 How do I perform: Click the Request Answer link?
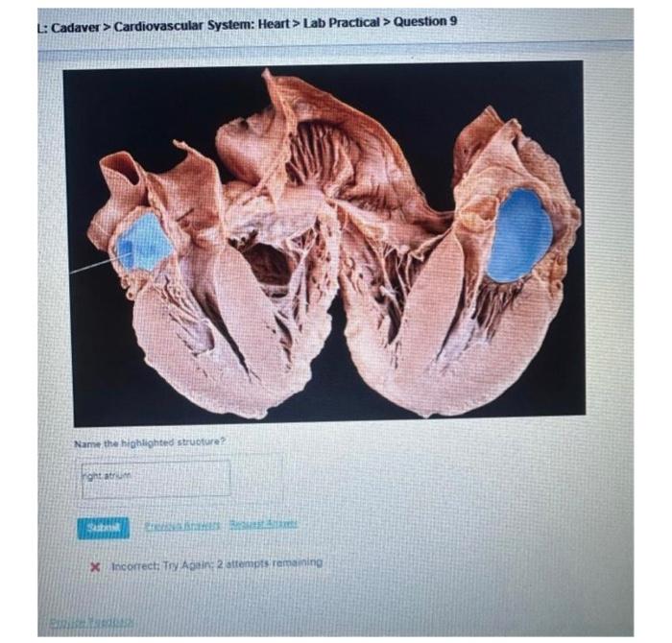(x=263, y=523)
